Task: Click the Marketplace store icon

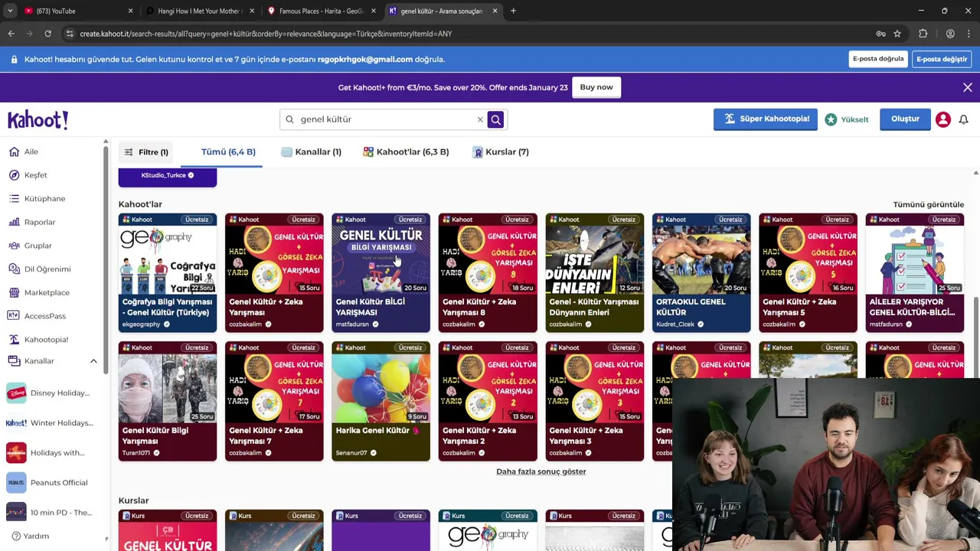Action: (14, 292)
